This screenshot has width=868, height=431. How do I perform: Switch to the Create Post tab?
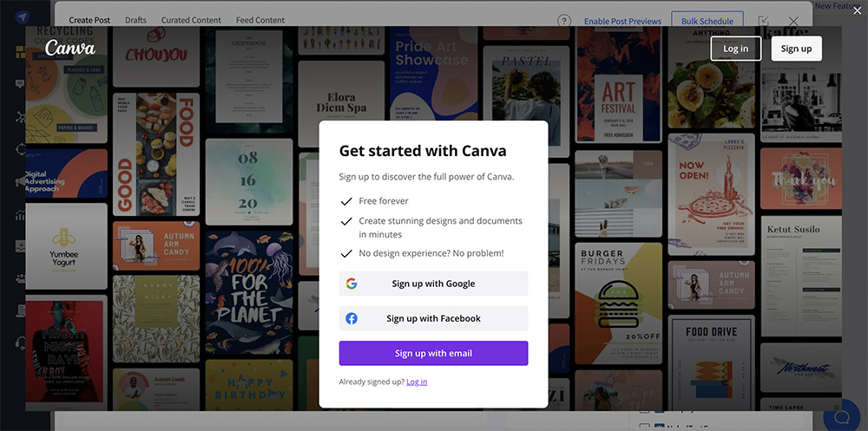[89, 20]
